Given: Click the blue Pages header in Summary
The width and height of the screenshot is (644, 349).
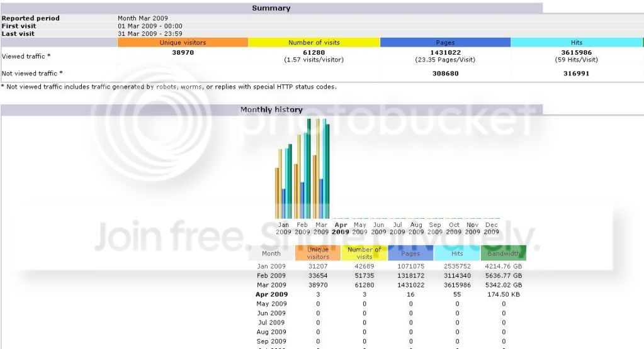Looking at the screenshot, I should (x=445, y=42).
